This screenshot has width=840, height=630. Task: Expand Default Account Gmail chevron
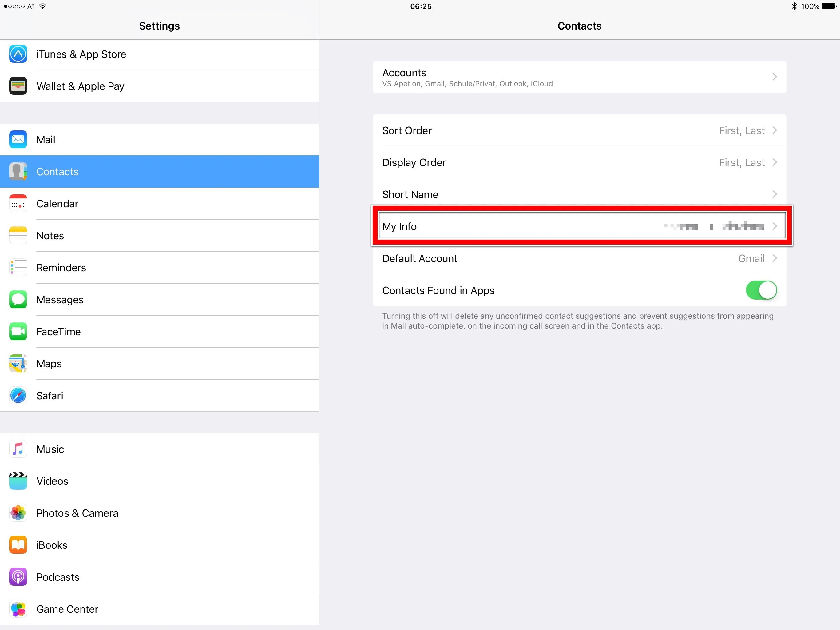point(775,258)
